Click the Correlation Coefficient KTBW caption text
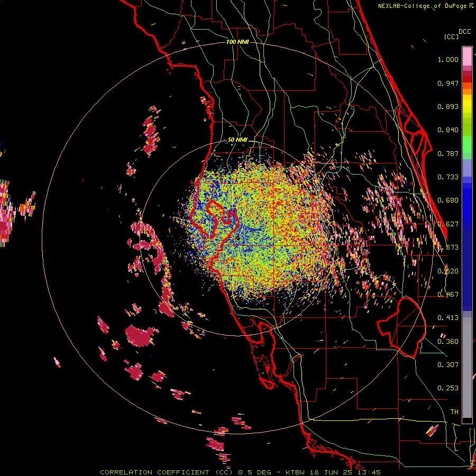 [x=240, y=472]
